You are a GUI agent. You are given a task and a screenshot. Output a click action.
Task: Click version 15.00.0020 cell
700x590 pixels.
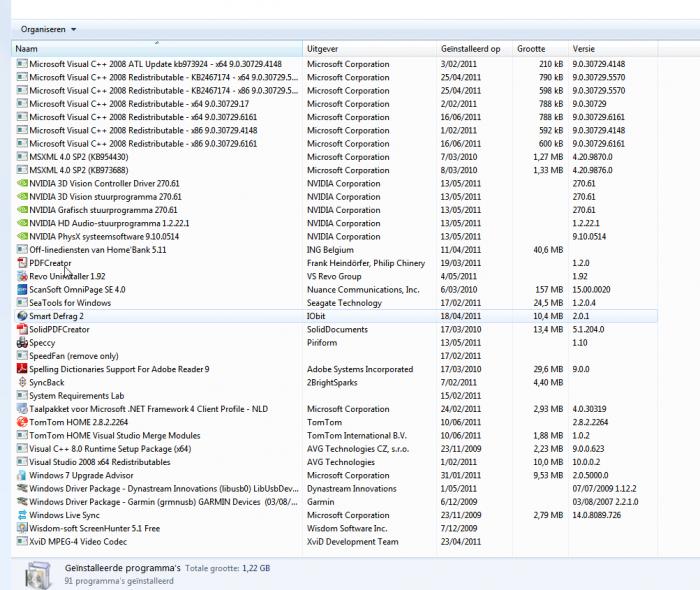(592, 290)
